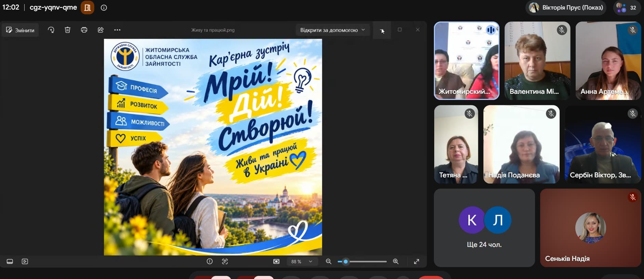This screenshot has height=279, width=644.
Task: Click the print icon in photo viewer
Action: click(84, 30)
